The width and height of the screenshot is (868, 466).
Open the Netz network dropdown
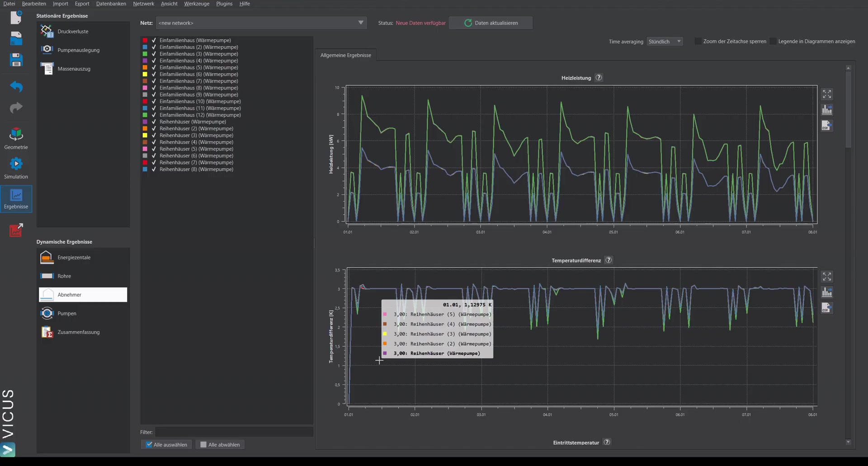[x=261, y=23]
